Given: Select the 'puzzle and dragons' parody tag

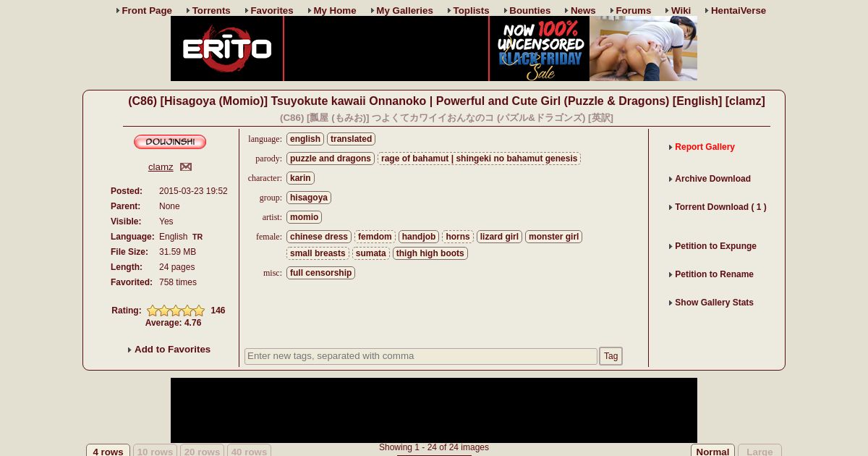Looking at the screenshot, I should (x=331, y=159).
